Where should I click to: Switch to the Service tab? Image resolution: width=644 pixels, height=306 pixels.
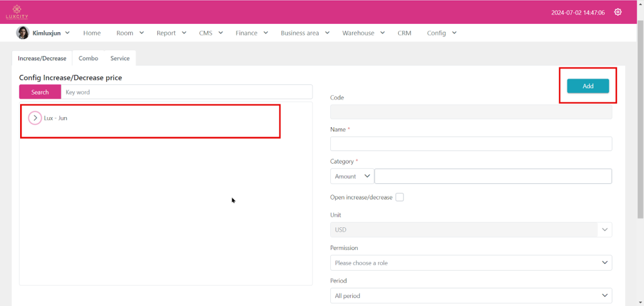point(120,59)
